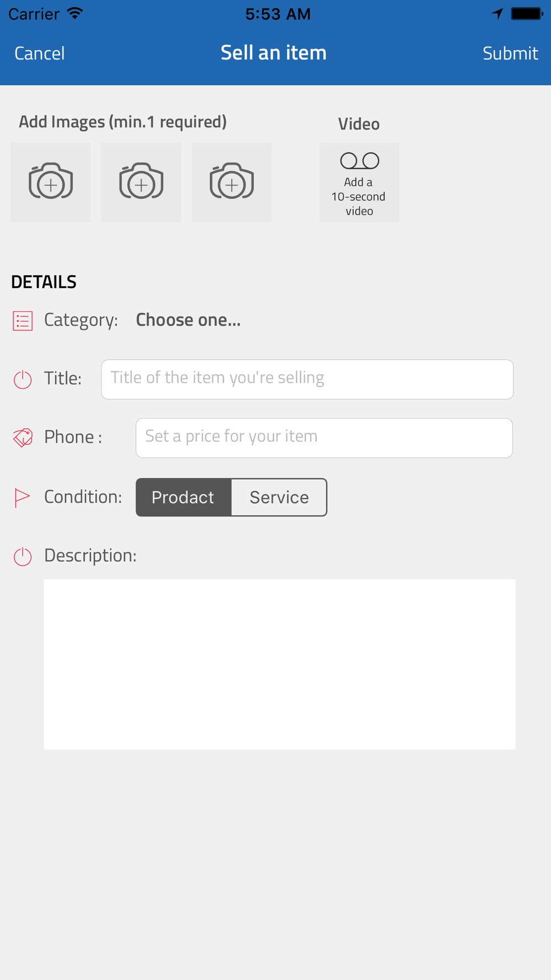Focus the Title input field
This screenshot has width=551, height=980.
click(x=307, y=379)
